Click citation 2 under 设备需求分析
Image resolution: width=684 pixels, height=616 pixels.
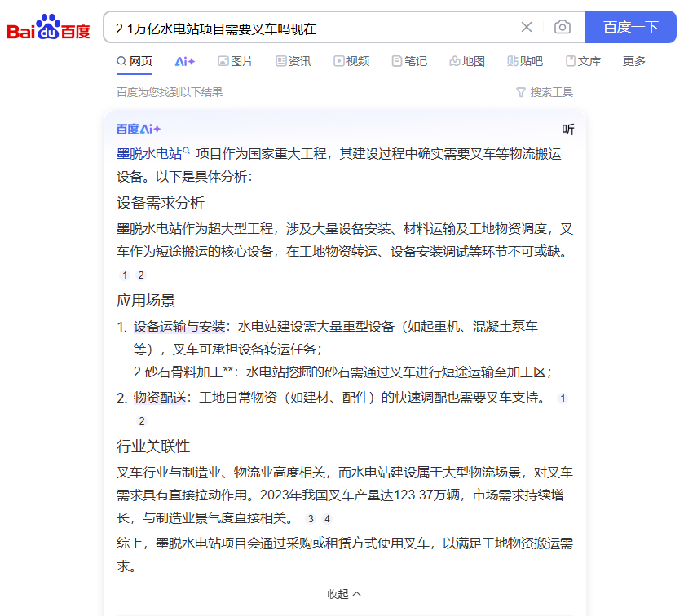click(x=141, y=275)
